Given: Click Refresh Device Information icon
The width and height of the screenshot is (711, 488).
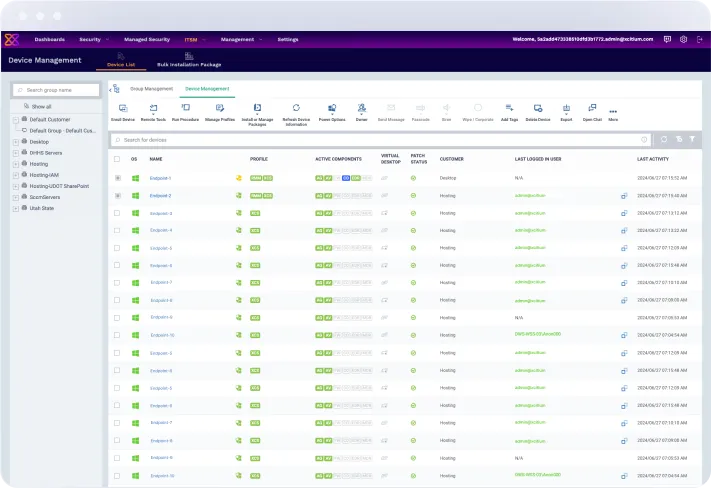Looking at the screenshot, I should point(296,108).
